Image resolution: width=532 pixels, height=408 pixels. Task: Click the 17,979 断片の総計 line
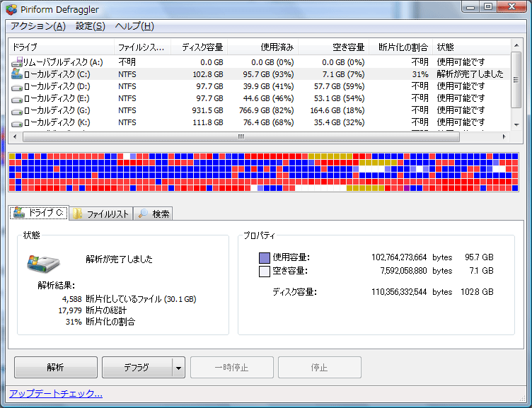[92, 310]
